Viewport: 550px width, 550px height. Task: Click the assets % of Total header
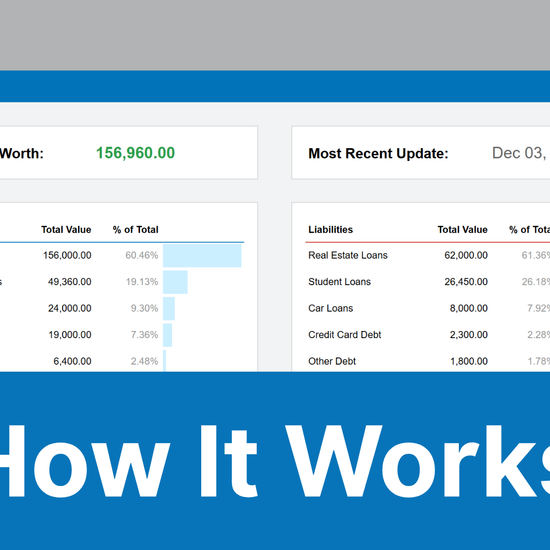click(x=135, y=229)
